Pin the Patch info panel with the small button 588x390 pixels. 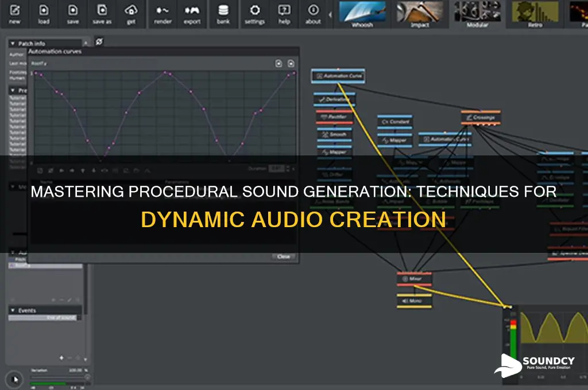pyautogui.click(x=86, y=44)
